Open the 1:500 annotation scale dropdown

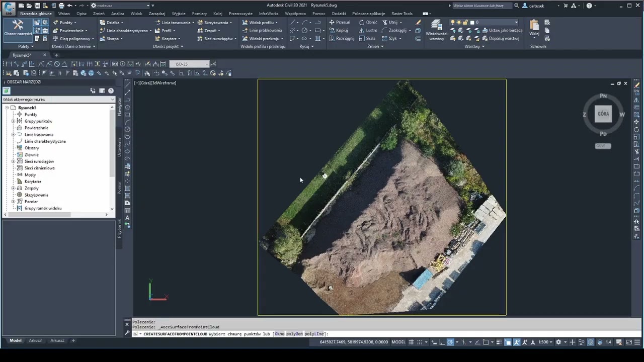545,342
